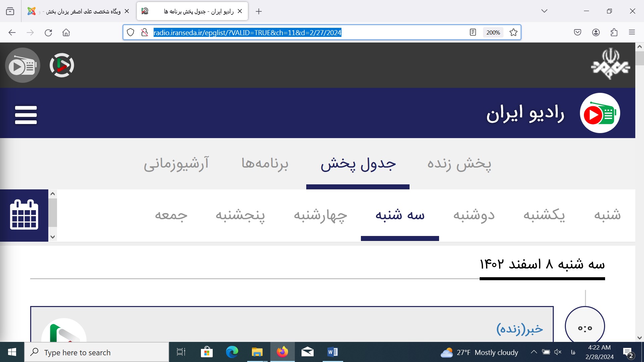Open Firefox extensions puzzle icon
The height and width of the screenshot is (362, 644).
tap(614, 33)
